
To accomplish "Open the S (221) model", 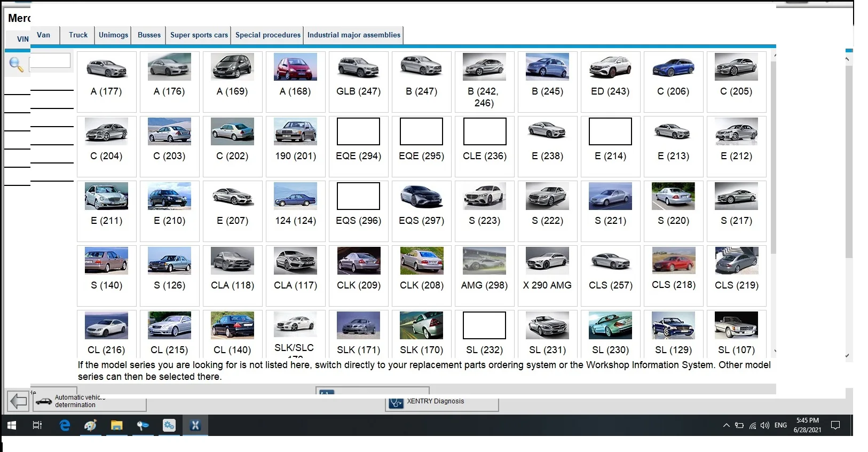I will 611,211.
